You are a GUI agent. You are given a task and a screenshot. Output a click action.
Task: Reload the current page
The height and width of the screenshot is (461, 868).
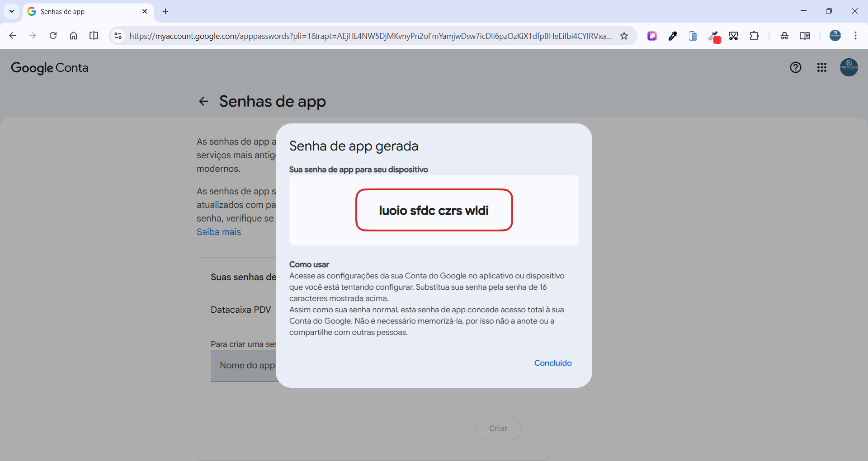point(53,36)
